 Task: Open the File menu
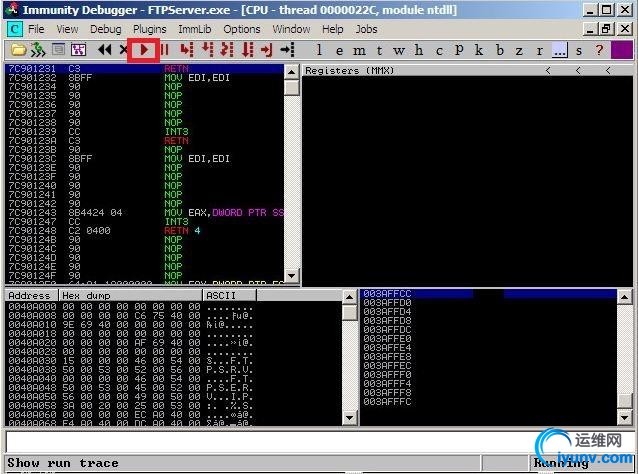click(36, 29)
